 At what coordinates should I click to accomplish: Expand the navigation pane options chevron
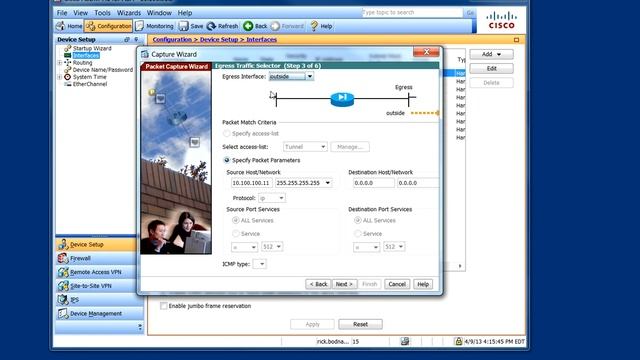[140, 327]
